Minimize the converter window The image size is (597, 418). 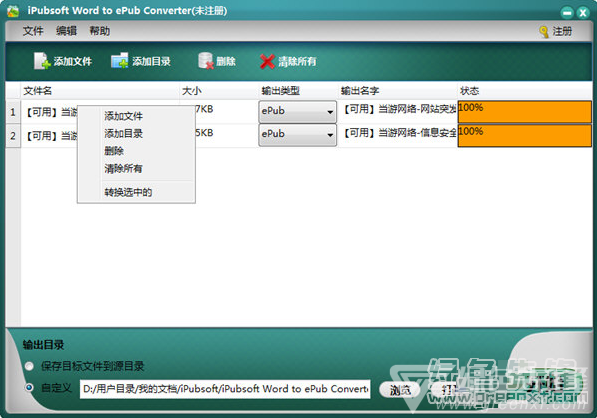pos(567,13)
